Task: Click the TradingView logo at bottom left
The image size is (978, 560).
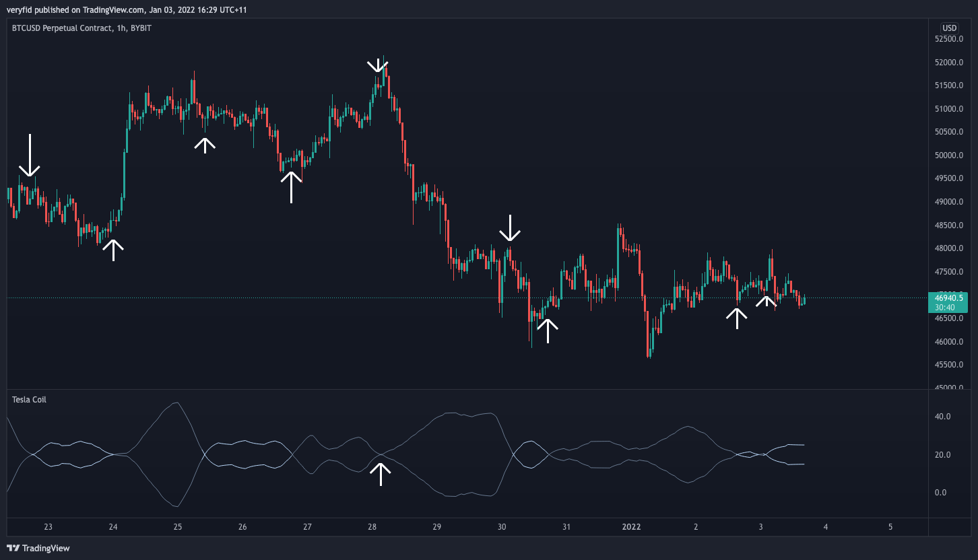Action: click(x=38, y=548)
